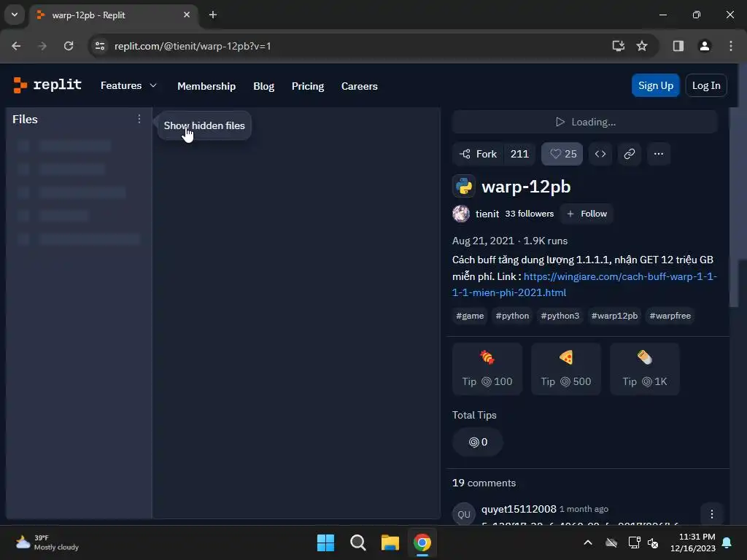Screen dimensions: 747x560
Task: Open tienit's profile avatar
Action: click(x=461, y=214)
